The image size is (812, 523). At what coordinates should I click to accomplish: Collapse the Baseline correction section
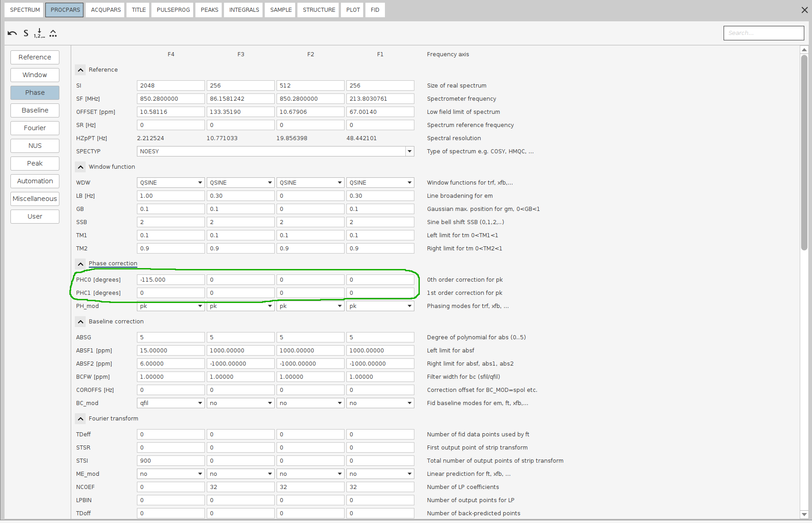click(x=80, y=322)
